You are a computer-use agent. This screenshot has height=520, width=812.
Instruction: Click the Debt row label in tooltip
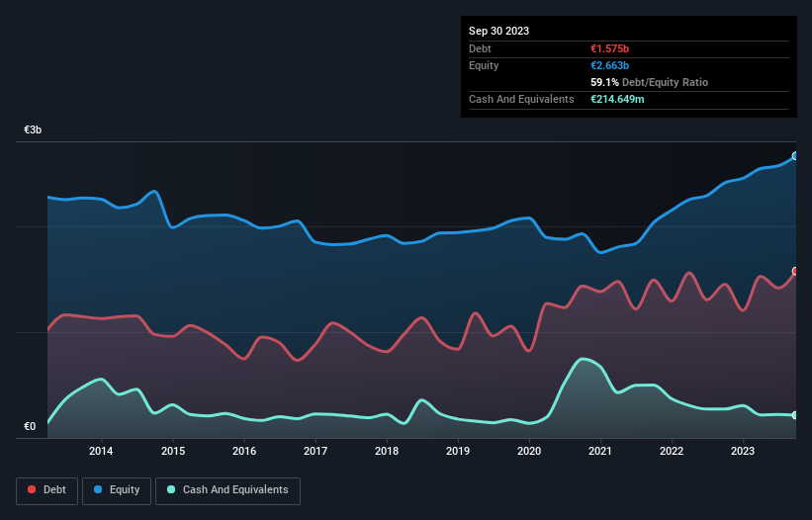(x=480, y=48)
